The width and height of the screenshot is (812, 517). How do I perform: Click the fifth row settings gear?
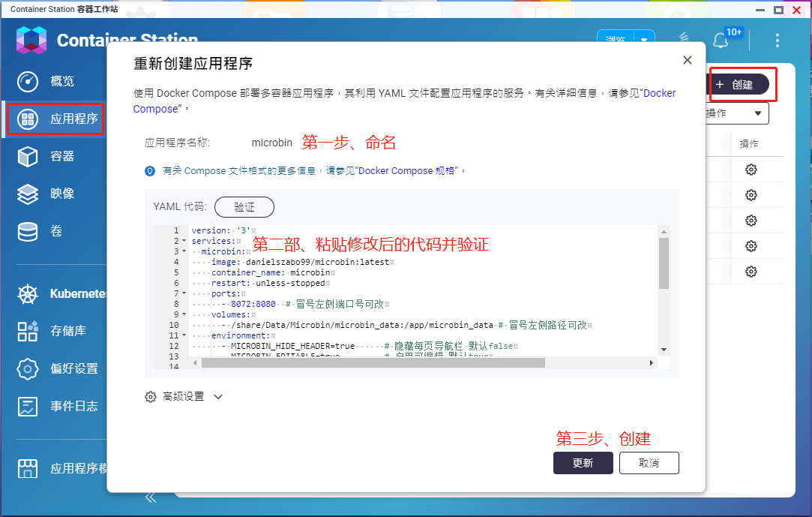point(751,272)
